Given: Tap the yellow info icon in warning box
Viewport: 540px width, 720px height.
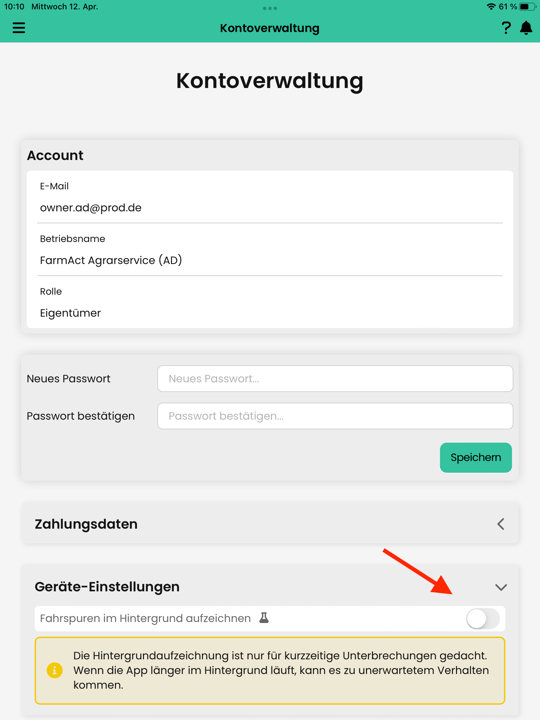Looking at the screenshot, I should coord(55,670).
